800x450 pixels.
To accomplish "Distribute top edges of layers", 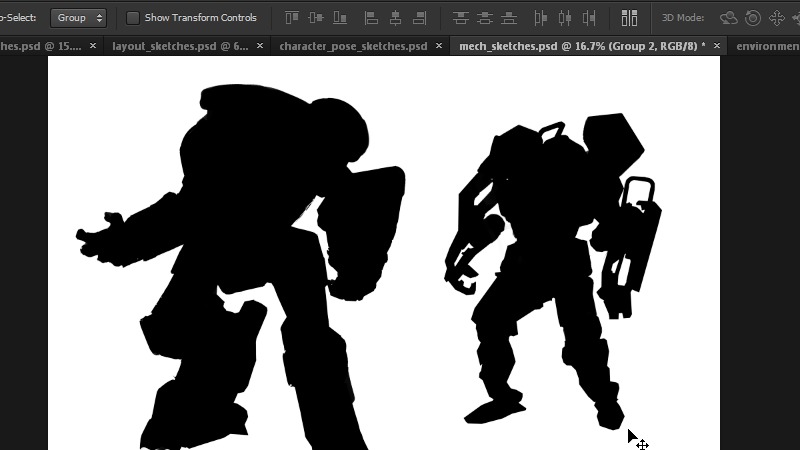I will pyautogui.click(x=460, y=18).
